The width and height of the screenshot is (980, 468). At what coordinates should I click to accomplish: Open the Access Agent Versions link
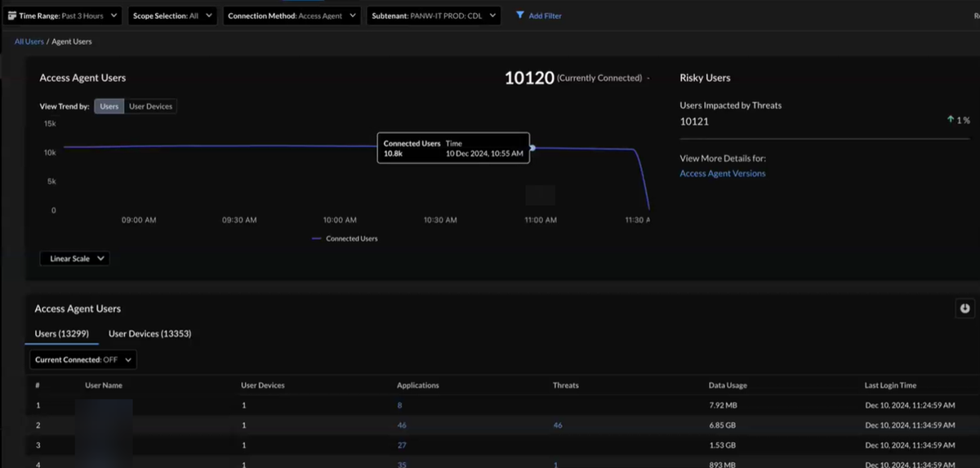tap(722, 173)
